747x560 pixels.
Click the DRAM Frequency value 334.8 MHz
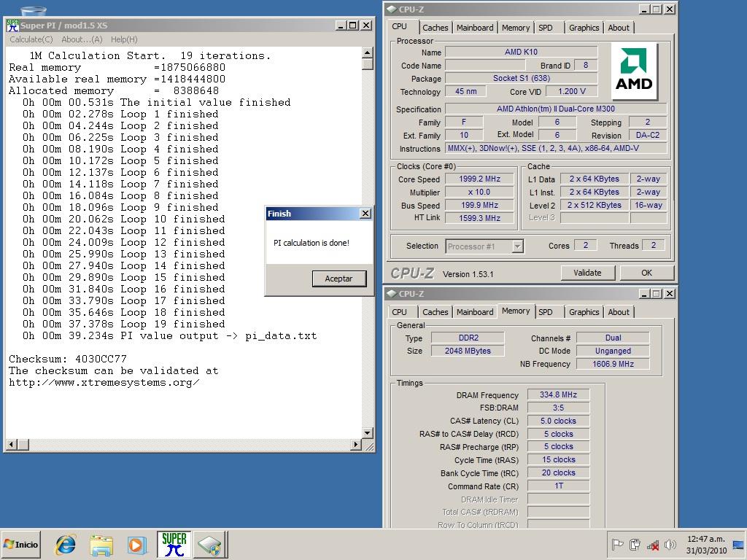558,394
